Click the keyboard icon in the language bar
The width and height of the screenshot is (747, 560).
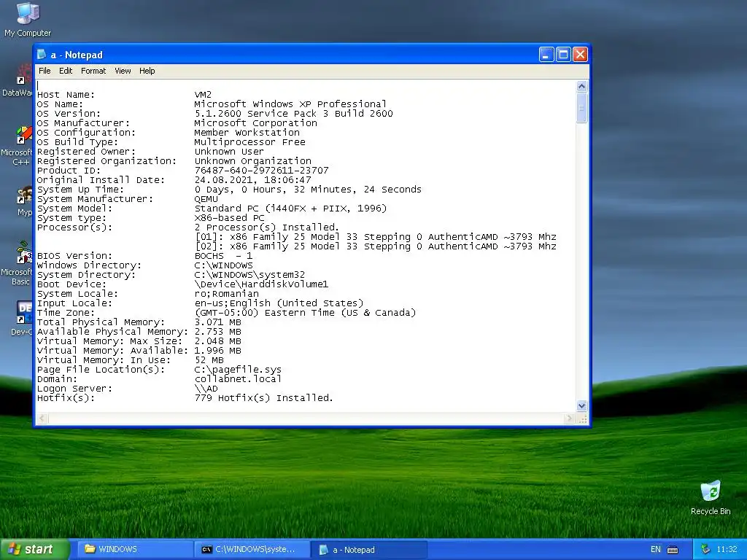pos(673,550)
